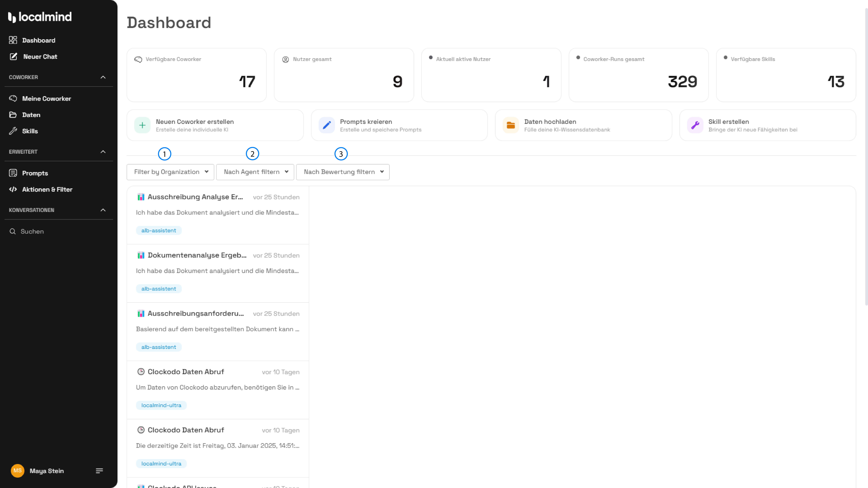Click the Meine Coworker brain icon
The width and height of the screenshot is (868, 488).
(13, 98)
